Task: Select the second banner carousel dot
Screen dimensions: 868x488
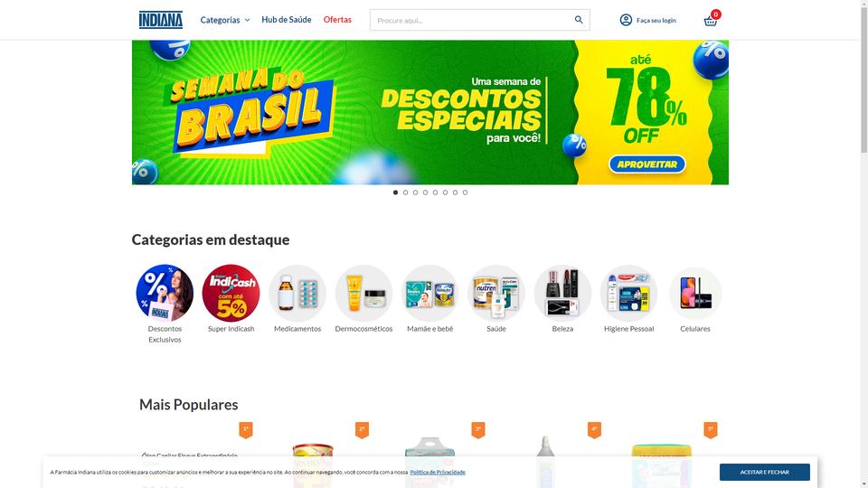Action: (x=405, y=192)
